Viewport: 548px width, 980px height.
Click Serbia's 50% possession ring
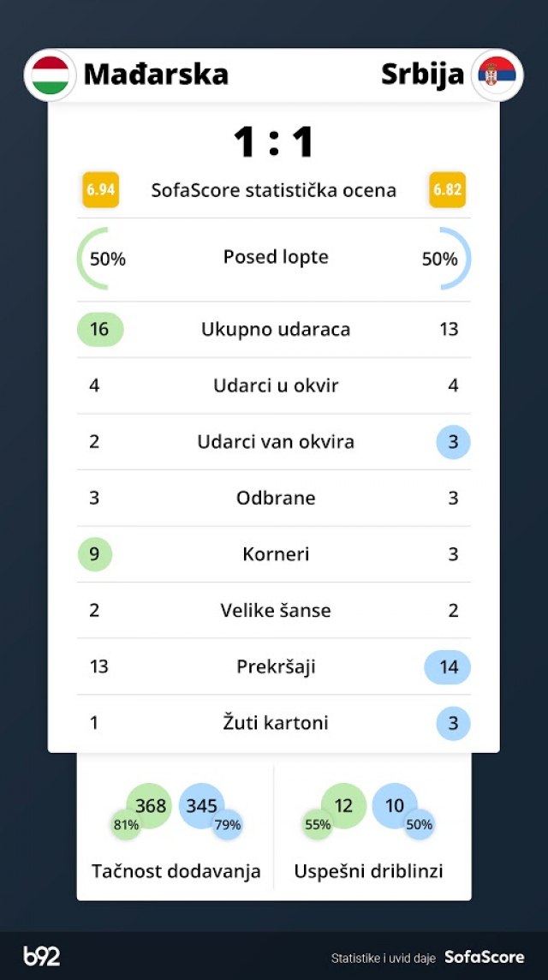[x=445, y=258]
